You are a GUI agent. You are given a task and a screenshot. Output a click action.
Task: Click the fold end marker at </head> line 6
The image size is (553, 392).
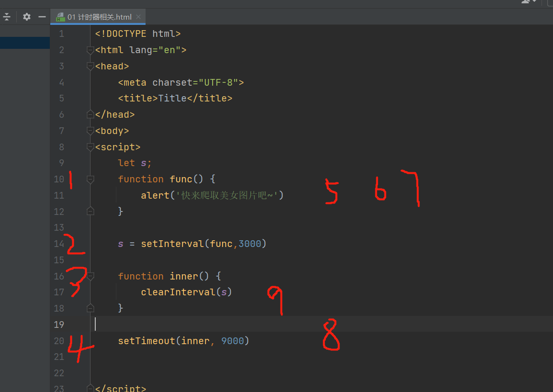[90, 114]
